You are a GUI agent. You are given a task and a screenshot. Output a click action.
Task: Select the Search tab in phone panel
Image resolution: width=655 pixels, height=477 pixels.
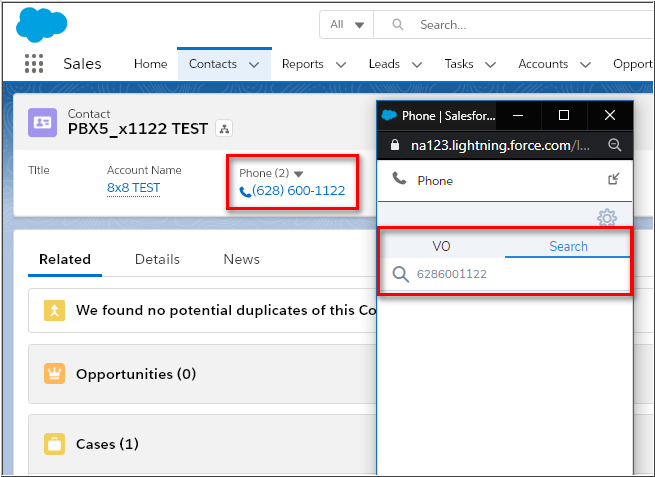point(568,246)
